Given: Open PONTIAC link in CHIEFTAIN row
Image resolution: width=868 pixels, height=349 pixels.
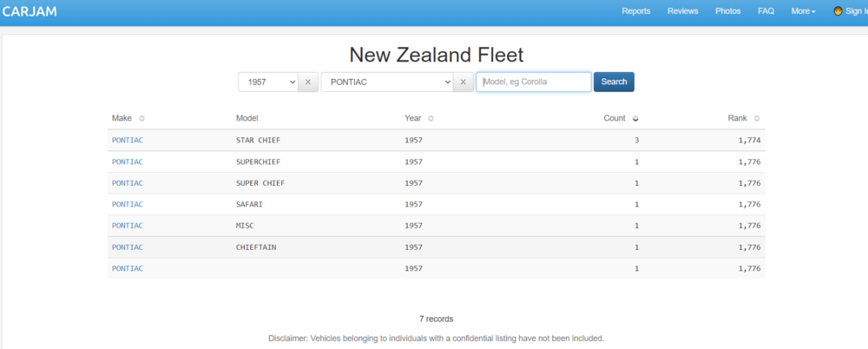Looking at the screenshot, I should (128, 247).
